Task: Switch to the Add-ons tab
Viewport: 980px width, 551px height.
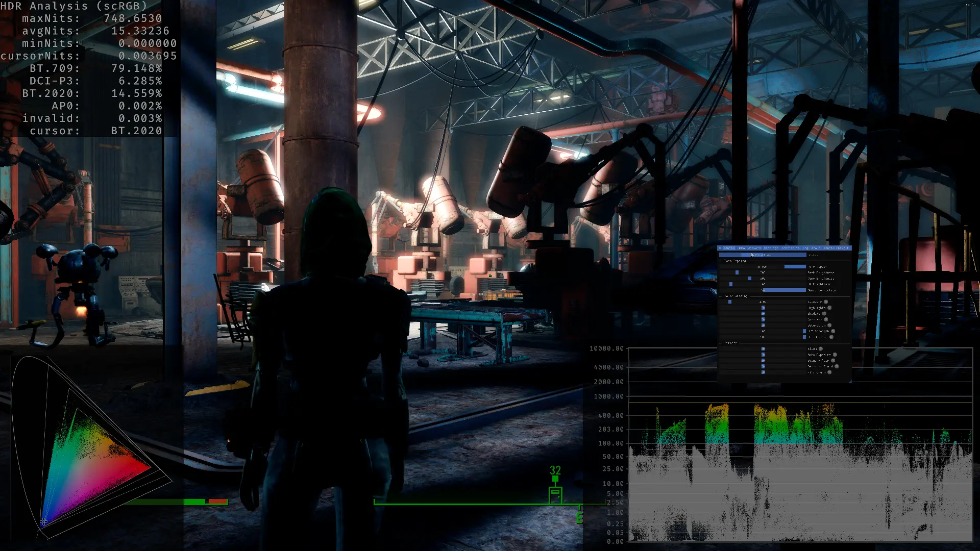Action: 754,248
